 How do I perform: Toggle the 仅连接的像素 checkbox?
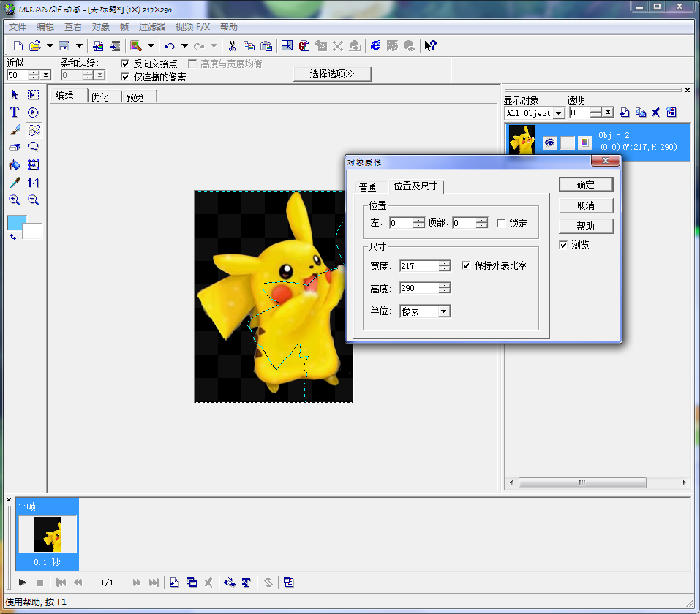tap(125, 77)
